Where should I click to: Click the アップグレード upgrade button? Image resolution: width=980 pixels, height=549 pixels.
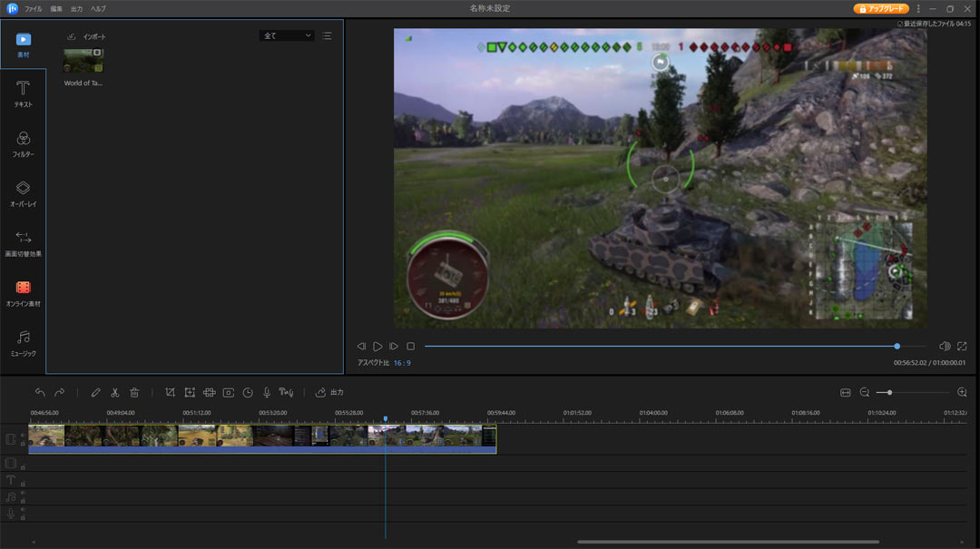[x=881, y=9]
